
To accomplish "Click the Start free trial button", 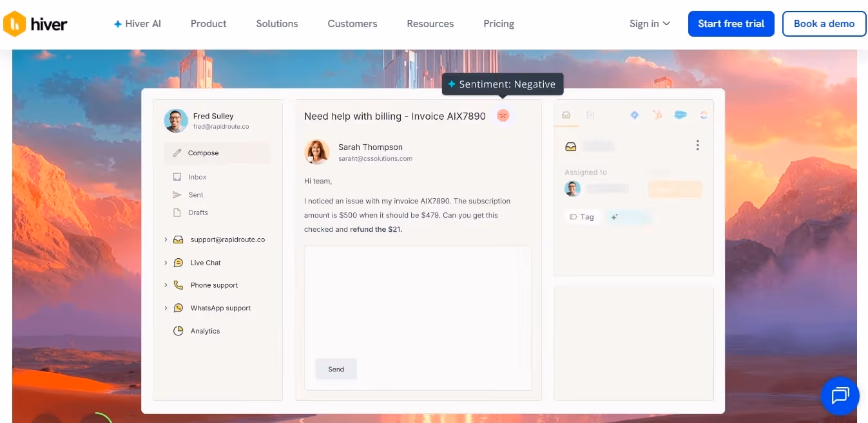I will point(731,24).
